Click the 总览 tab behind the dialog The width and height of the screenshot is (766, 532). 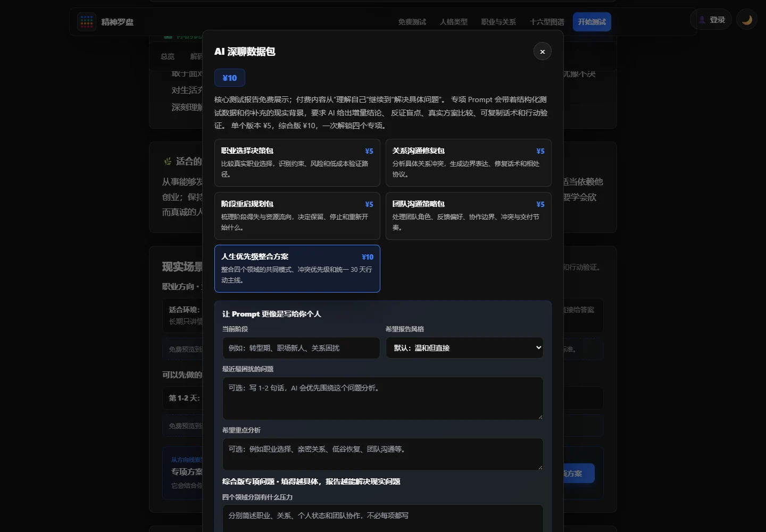point(168,56)
